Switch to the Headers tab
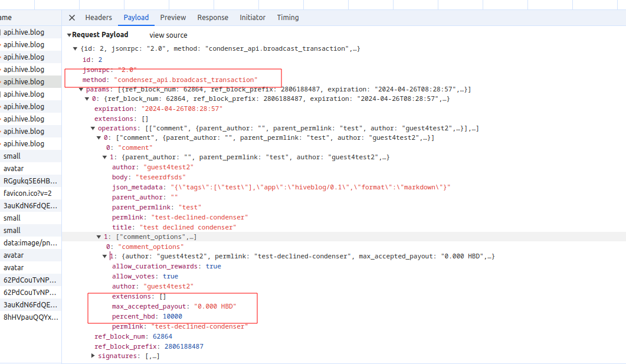 click(x=99, y=18)
